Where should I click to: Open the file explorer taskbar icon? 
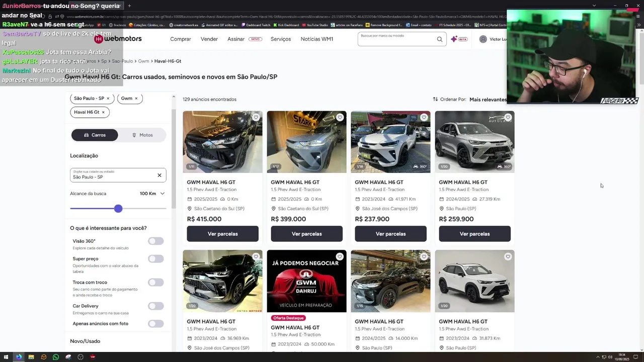[31, 357]
